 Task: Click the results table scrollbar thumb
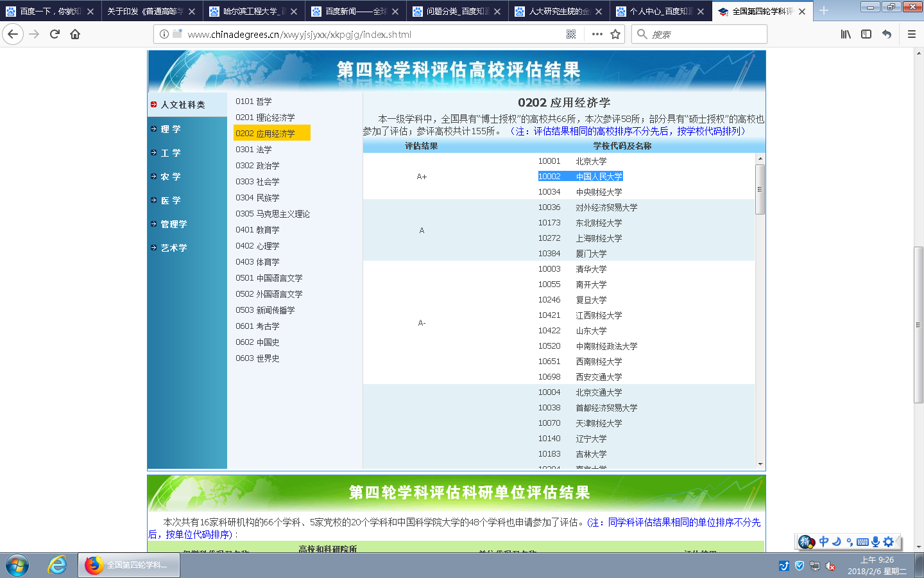click(760, 189)
